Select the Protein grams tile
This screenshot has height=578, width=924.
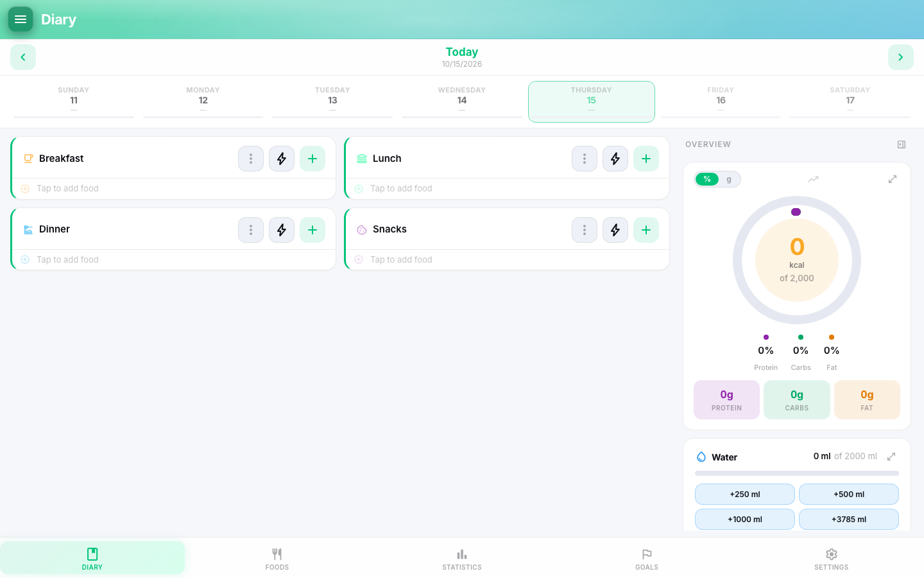[x=726, y=399]
